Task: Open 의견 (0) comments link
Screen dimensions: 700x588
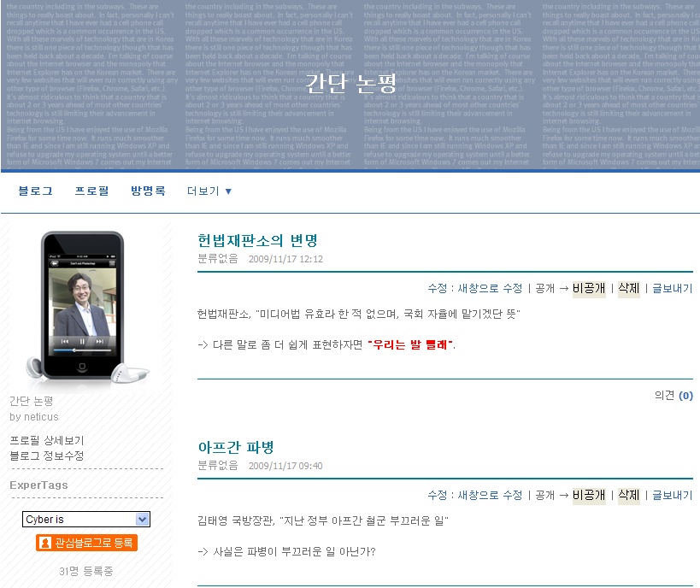Action: click(x=674, y=396)
